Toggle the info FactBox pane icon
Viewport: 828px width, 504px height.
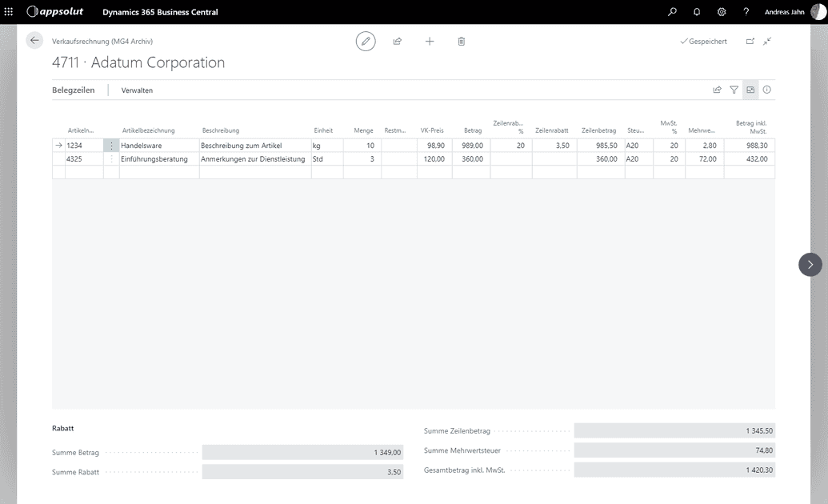point(767,90)
